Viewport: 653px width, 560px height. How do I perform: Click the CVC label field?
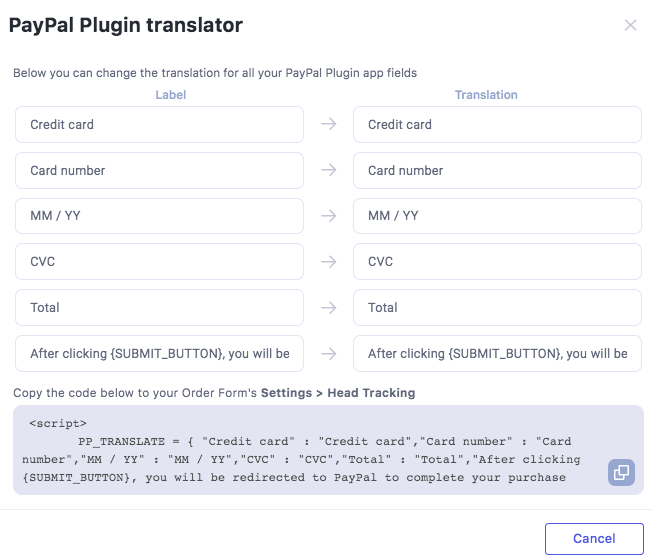159,262
